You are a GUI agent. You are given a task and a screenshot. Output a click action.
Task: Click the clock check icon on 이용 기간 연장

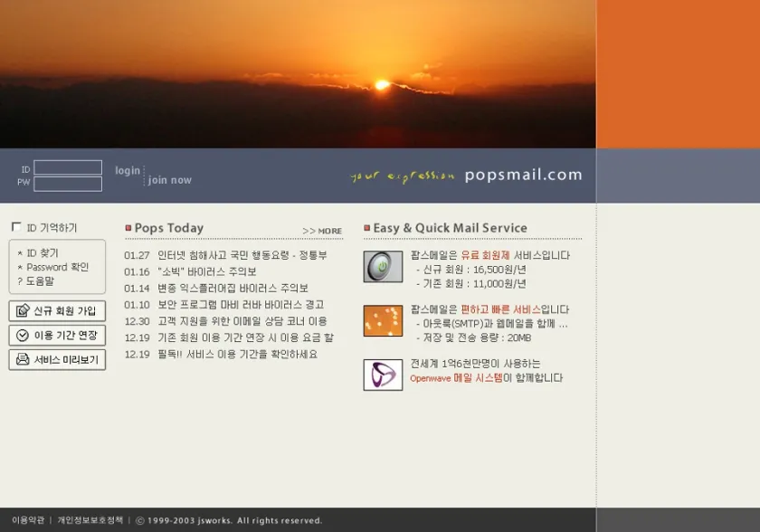[23, 336]
